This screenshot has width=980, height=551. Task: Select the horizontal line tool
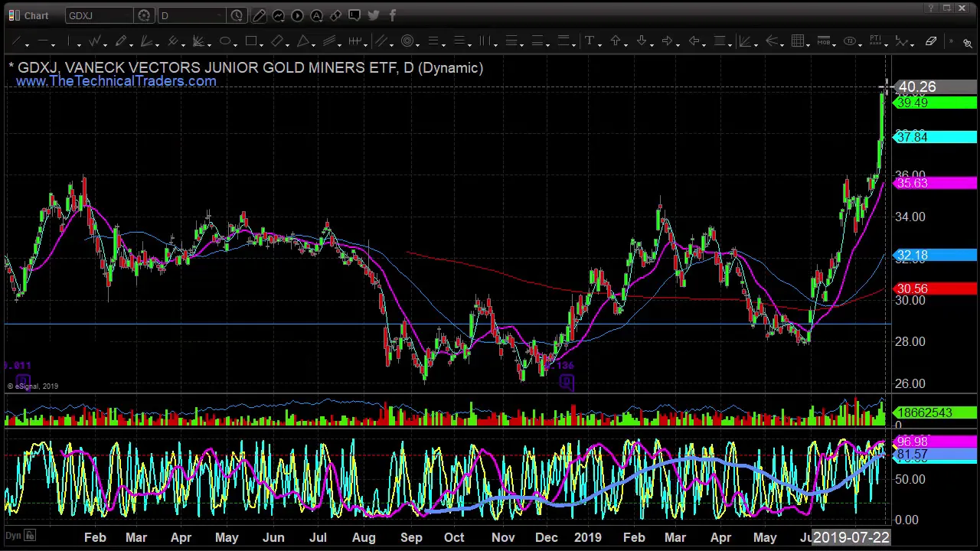coord(43,41)
